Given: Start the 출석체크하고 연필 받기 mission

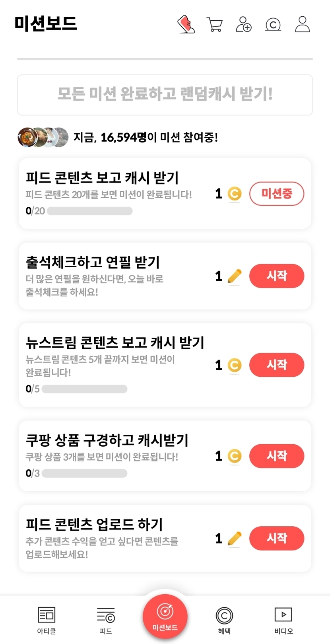Looking at the screenshot, I should click(276, 276).
